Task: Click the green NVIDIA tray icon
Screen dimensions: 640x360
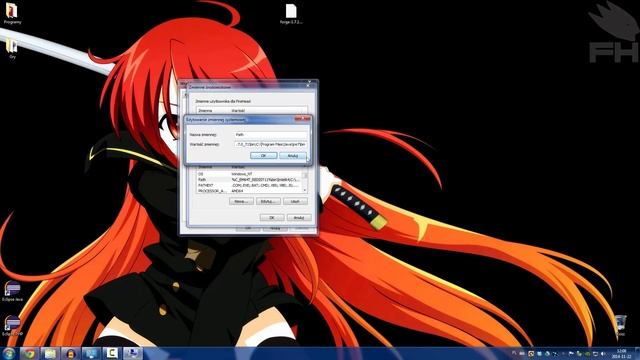Action: coord(587,353)
